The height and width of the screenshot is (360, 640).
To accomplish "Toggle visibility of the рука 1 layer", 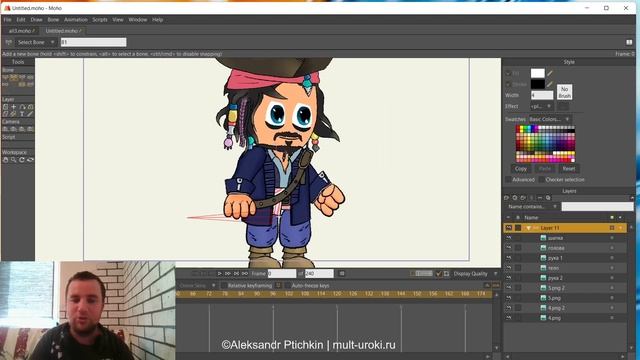I will click(509, 258).
